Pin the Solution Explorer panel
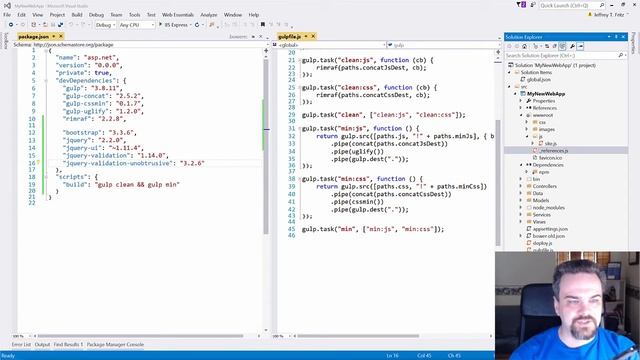The image size is (640, 360). [x=616, y=37]
